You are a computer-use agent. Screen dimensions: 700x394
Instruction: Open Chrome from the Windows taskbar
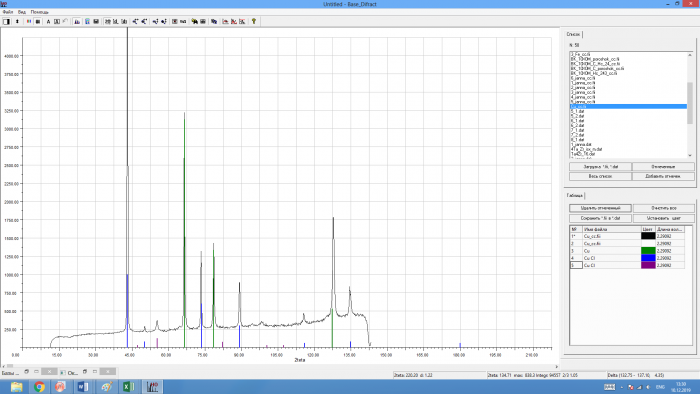point(39,386)
